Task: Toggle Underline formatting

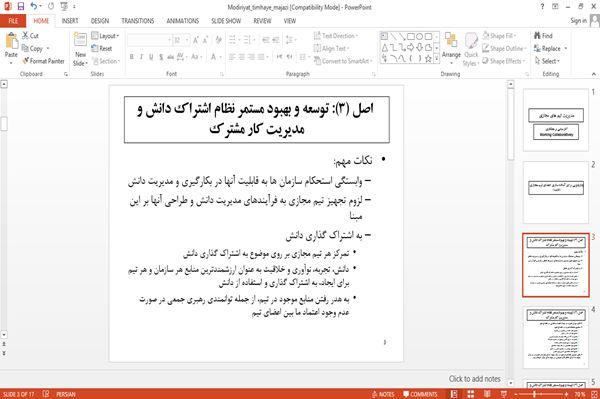Action: pos(151,57)
